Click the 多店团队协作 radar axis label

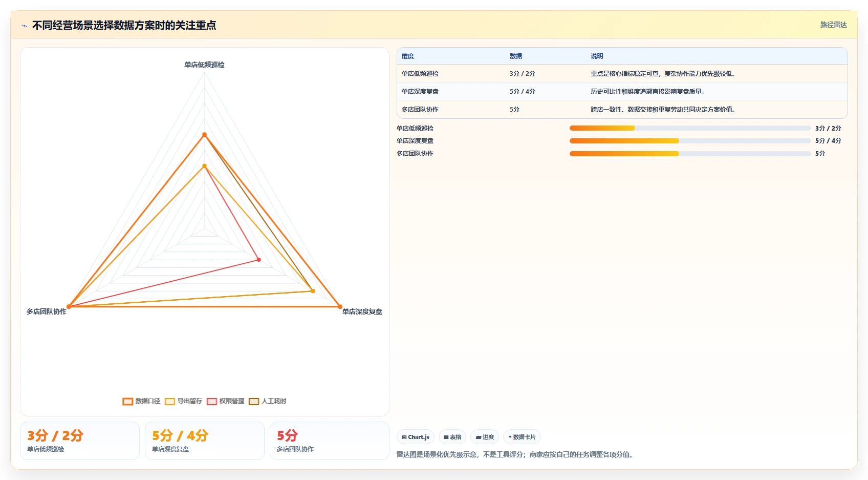point(47,311)
